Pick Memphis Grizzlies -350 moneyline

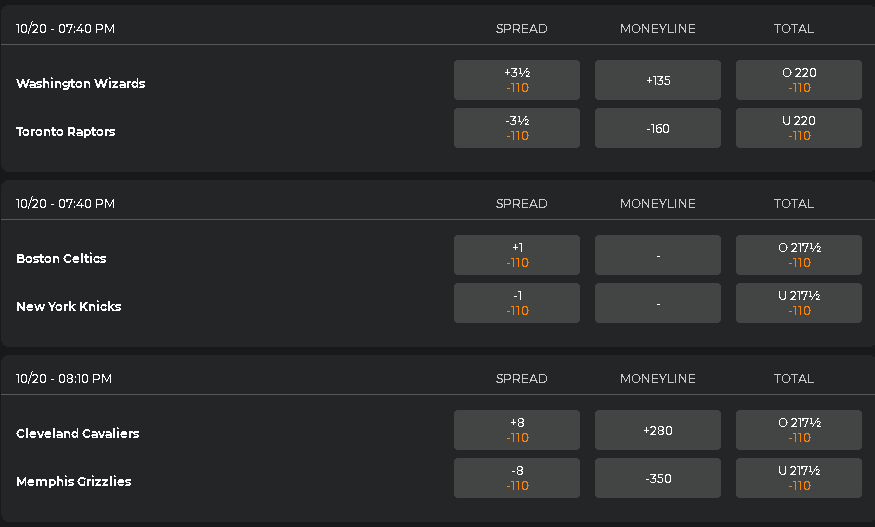(x=658, y=478)
